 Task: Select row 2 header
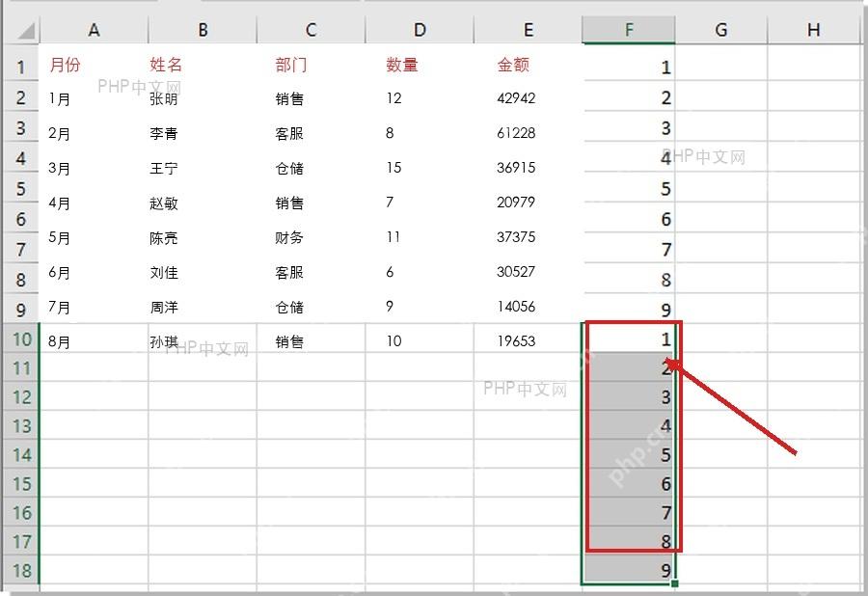click(x=20, y=97)
